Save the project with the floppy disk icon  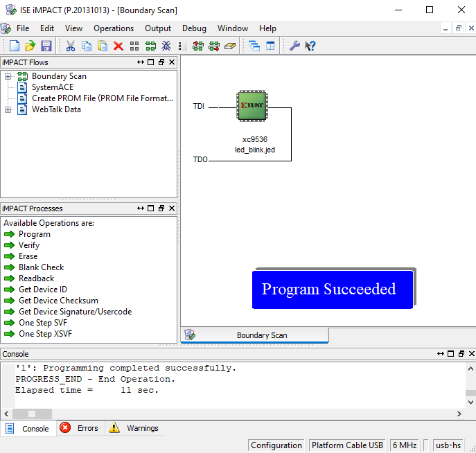tap(46, 46)
